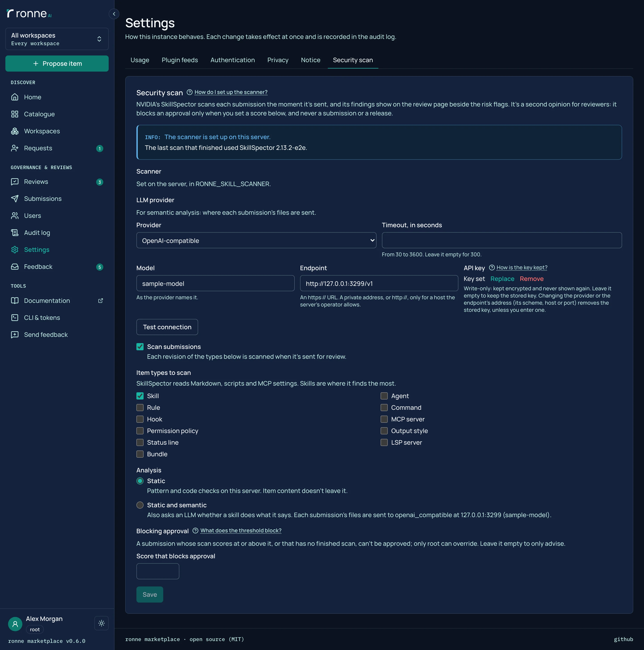The image size is (644, 650).
Task: Open the Reviews page
Action: (x=57, y=182)
